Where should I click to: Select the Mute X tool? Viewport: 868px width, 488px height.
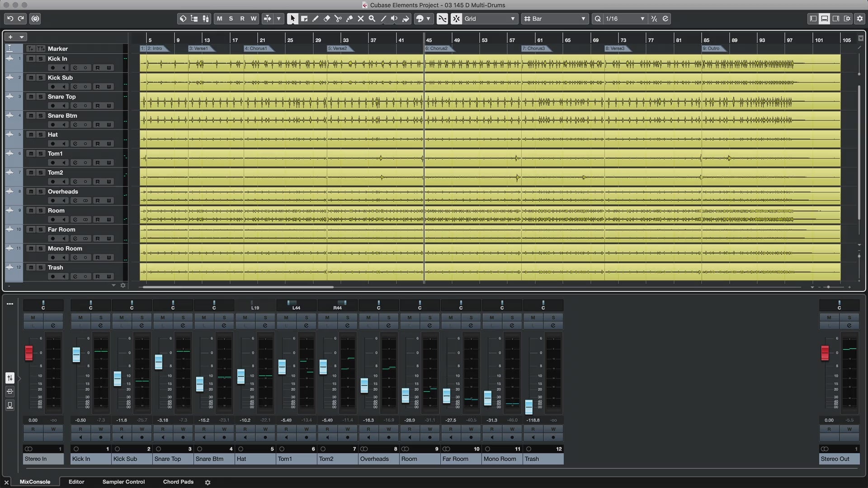[360, 19]
